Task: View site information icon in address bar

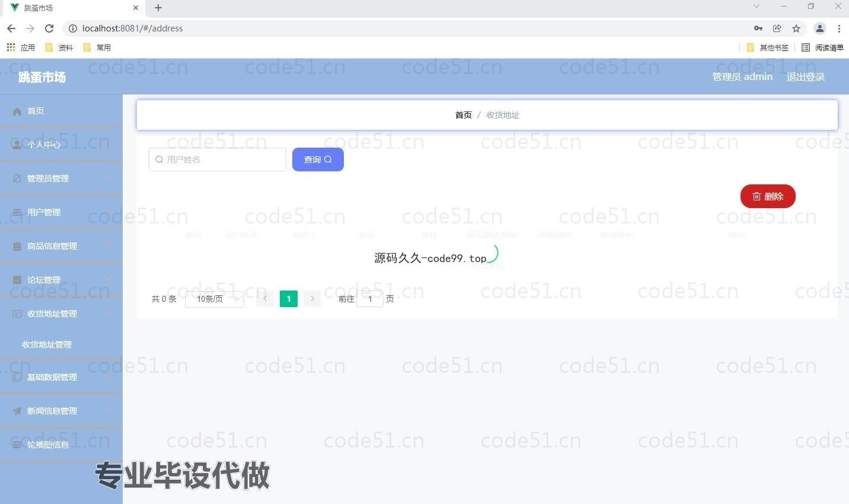Action: click(x=72, y=28)
